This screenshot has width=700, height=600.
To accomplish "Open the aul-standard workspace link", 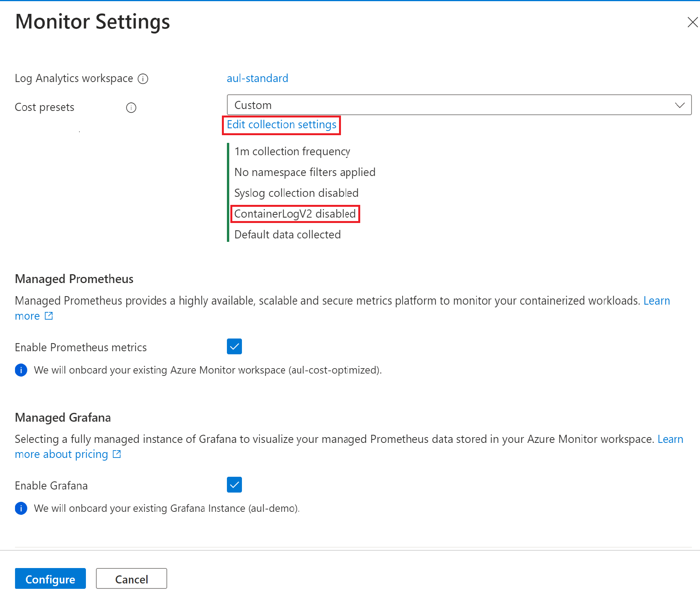I will tap(257, 79).
